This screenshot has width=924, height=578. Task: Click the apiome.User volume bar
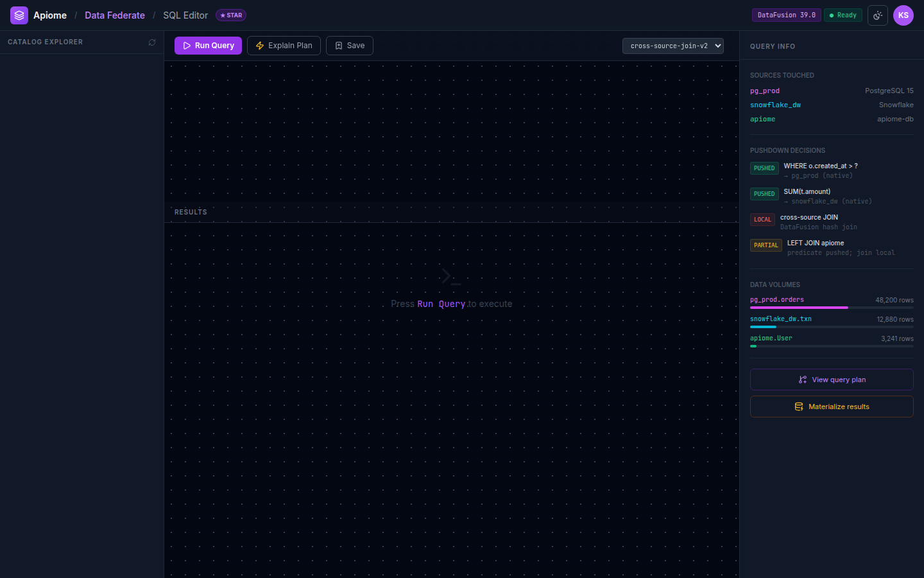click(x=832, y=346)
